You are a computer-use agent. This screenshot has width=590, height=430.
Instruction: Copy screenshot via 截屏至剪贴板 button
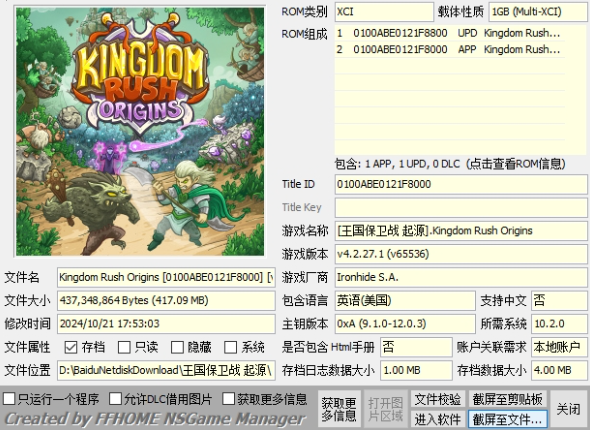pos(507,399)
